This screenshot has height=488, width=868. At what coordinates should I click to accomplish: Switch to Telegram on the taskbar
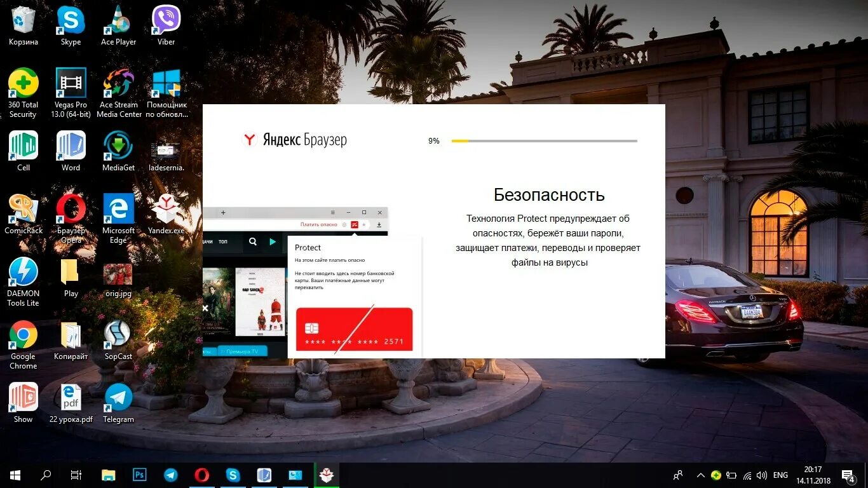(171, 475)
